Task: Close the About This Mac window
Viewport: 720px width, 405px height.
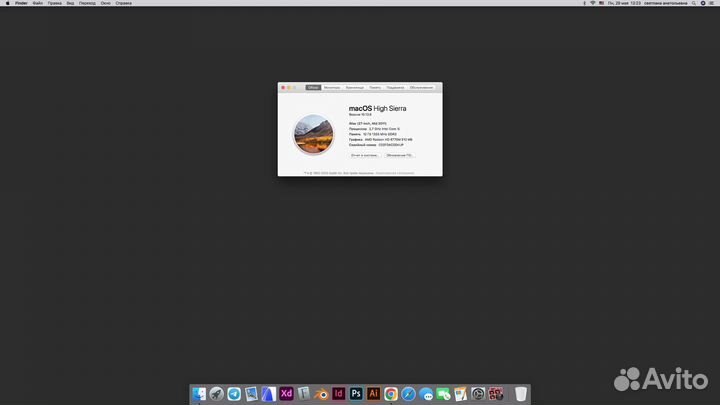Action: coord(283,87)
